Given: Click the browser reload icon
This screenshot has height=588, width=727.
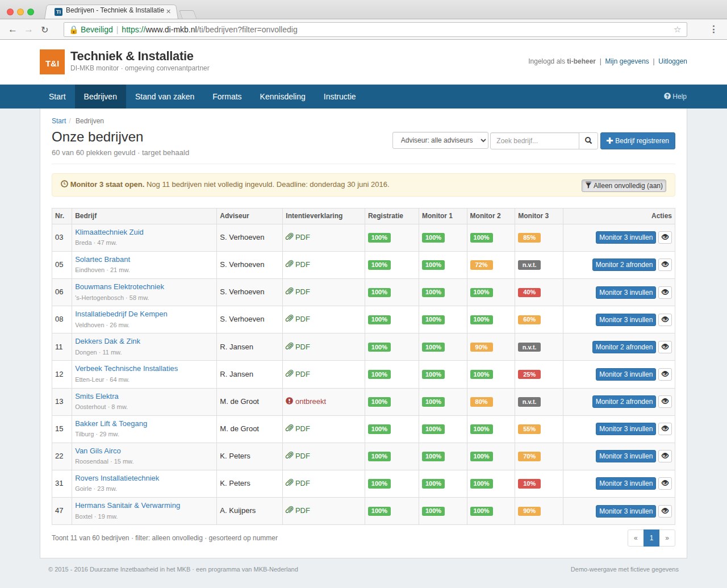Looking at the screenshot, I should [x=45, y=30].
